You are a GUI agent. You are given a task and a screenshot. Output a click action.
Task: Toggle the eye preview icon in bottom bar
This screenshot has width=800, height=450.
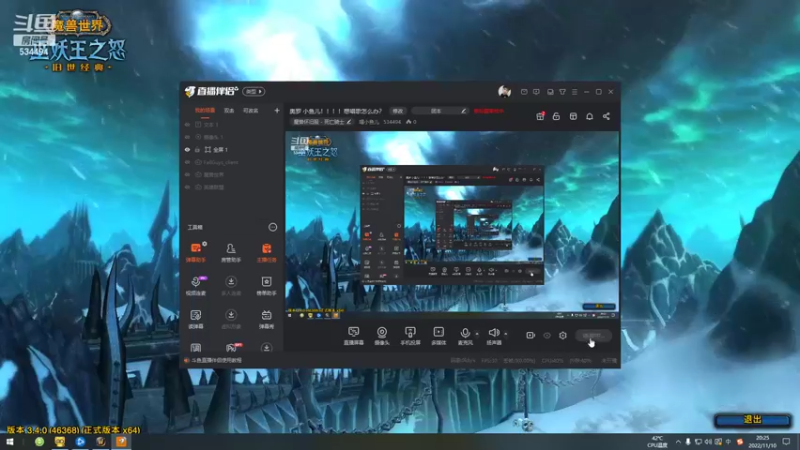pos(546,335)
